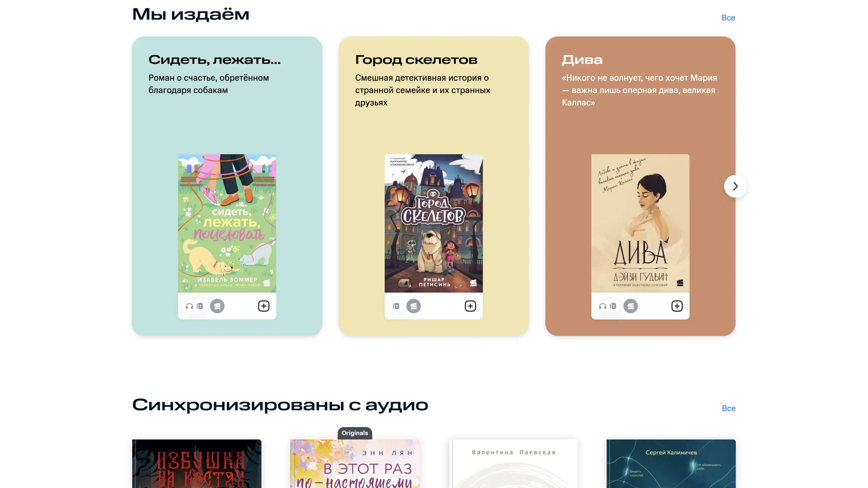Open Валентина Паевская book cover
The height and width of the screenshot is (488, 868).
(x=513, y=464)
